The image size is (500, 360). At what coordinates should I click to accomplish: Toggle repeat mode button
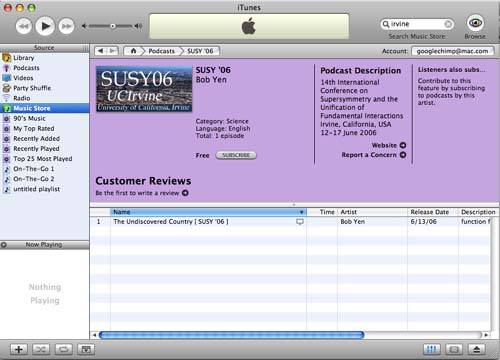click(63, 349)
